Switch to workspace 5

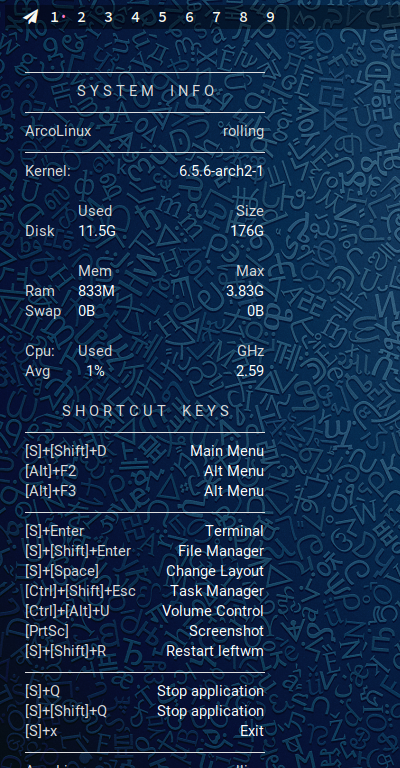[x=162, y=18]
